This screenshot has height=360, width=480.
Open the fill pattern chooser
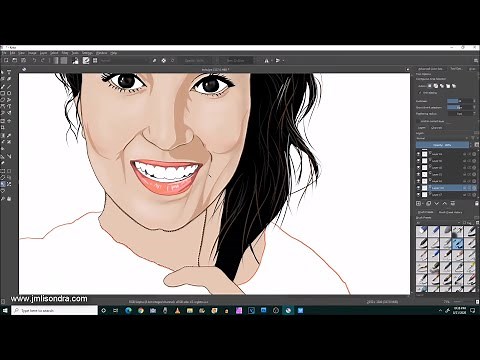[64, 60]
